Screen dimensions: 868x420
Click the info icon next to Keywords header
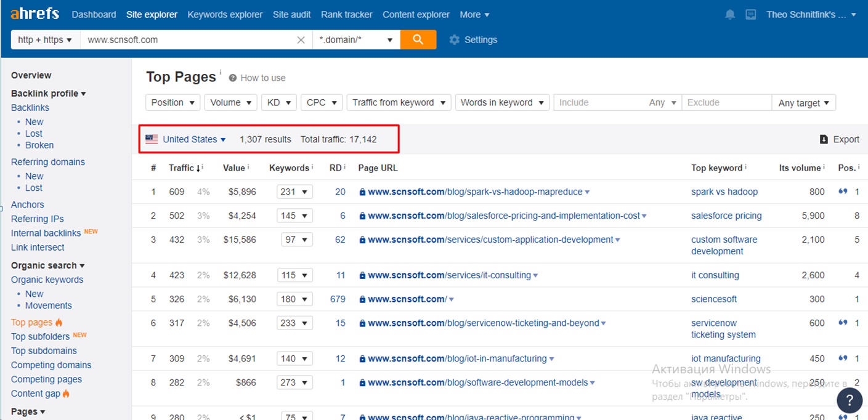pyautogui.click(x=312, y=166)
